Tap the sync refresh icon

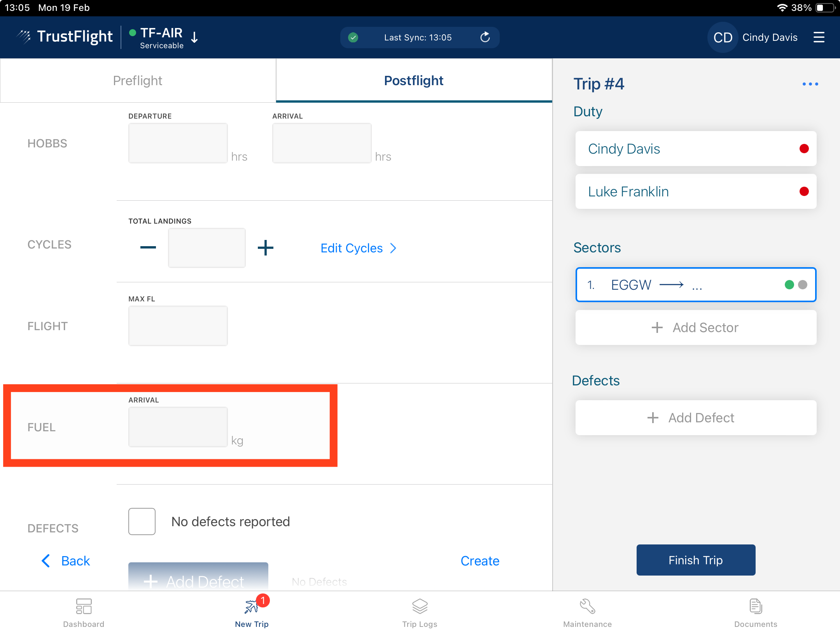click(x=485, y=37)
